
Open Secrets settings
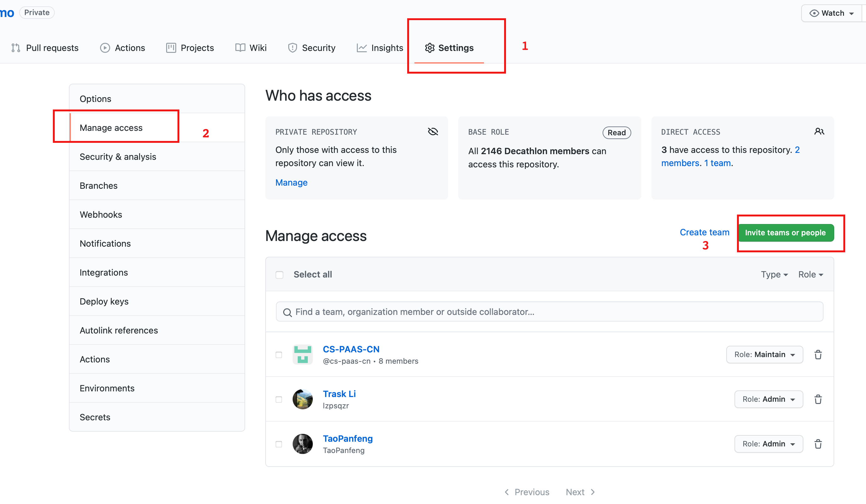click(157, 417)
